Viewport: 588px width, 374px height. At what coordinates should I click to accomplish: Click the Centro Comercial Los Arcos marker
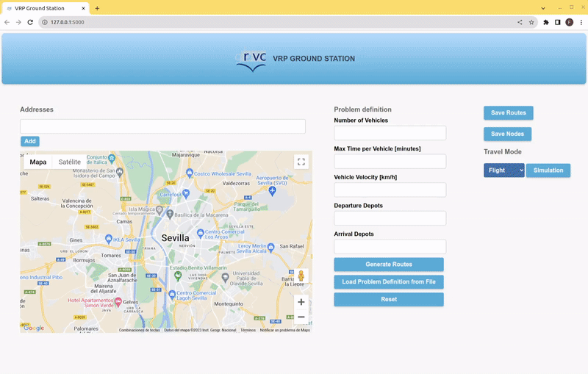coord(200,234)
